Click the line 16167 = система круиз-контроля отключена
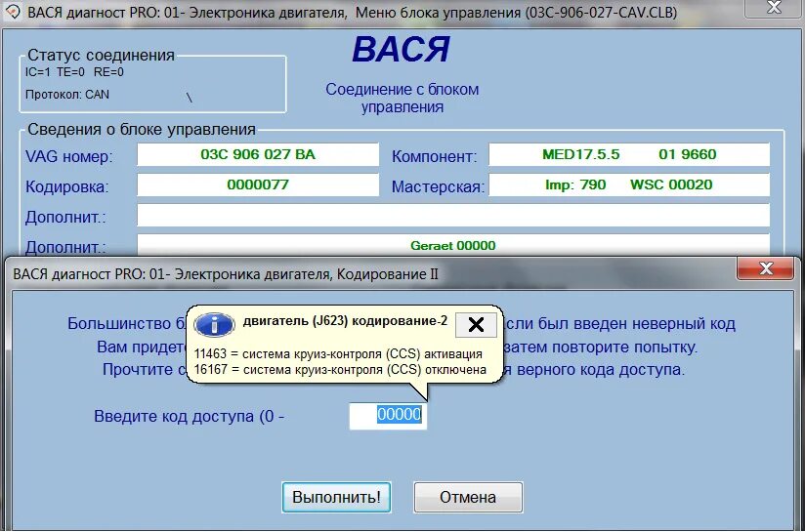Viewport: 805px width, 532px height. point(340,369)
